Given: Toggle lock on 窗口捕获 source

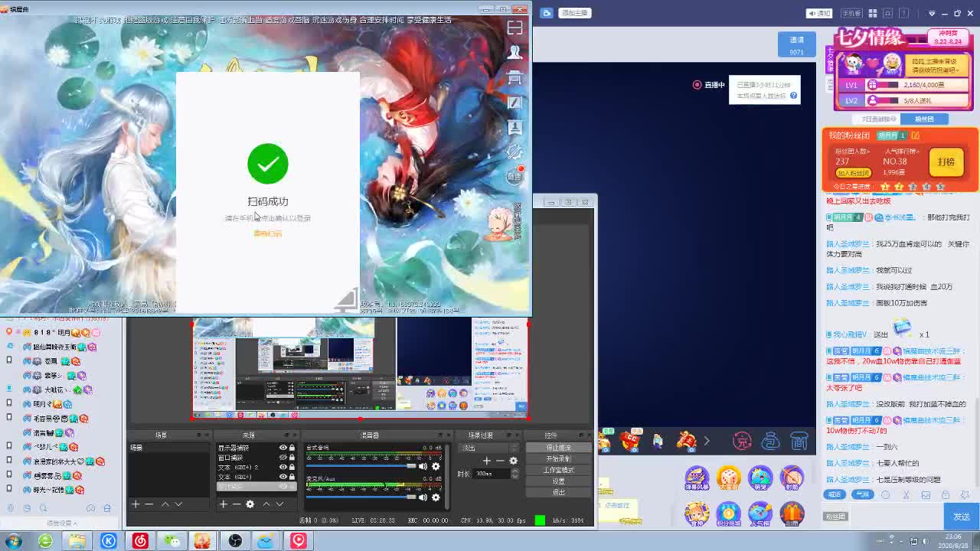Looking at the screenshot, I should (x=292, y=458).
